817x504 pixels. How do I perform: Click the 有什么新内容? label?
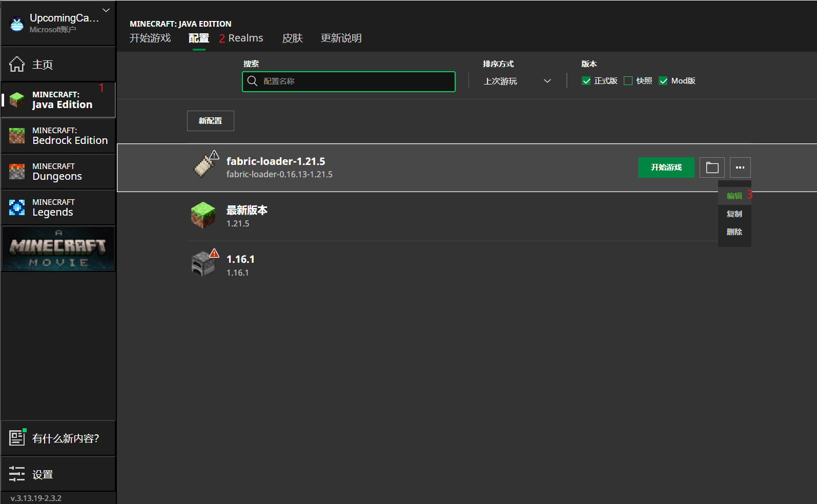(66, 438)
